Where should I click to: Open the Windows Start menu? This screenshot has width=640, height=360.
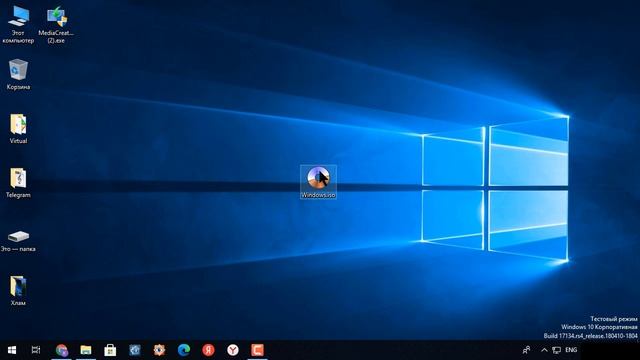click(x=12, y=350)
